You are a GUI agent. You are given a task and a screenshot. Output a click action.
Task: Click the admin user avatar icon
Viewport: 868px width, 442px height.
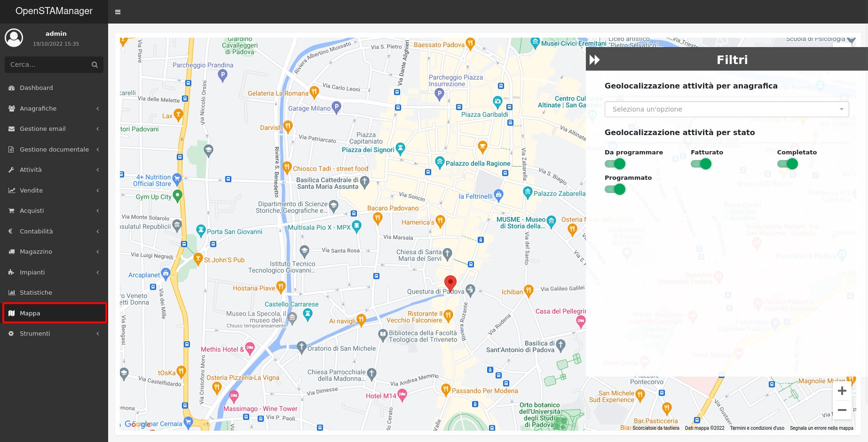(x=14, y=38)
